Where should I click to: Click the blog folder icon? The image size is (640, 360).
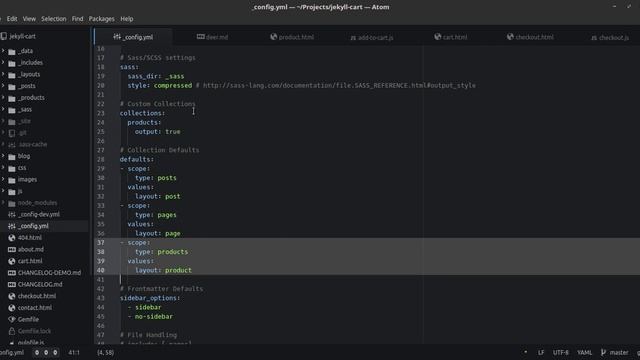12,157
